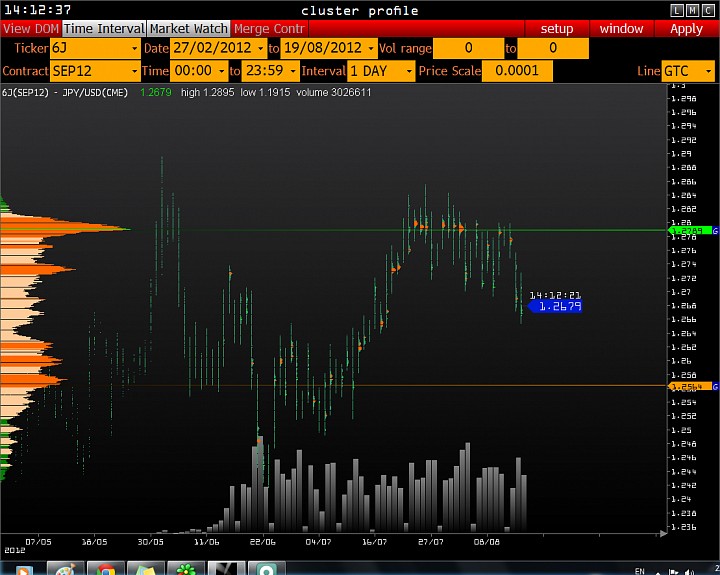Select the Time Interval tab

[104, 28]
